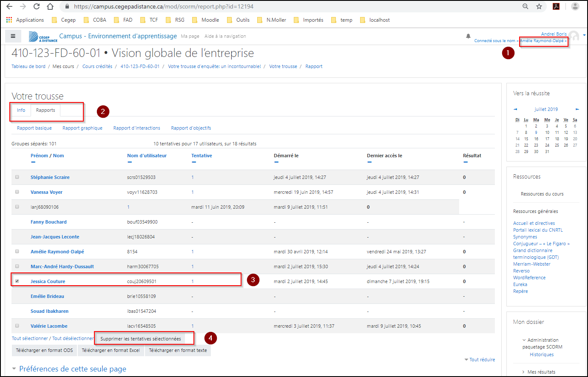The image size is (588, 377).
Task: Switch to the Info tab
Action: pyautogui.click(x=21, y=110)
